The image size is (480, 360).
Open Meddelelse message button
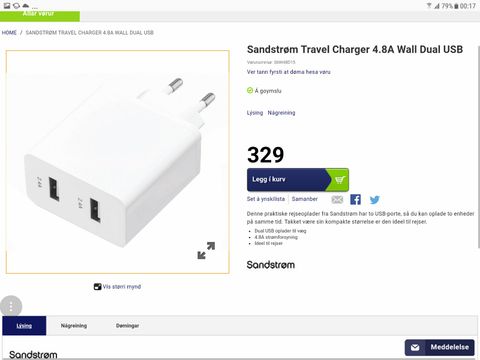[440, 347]
